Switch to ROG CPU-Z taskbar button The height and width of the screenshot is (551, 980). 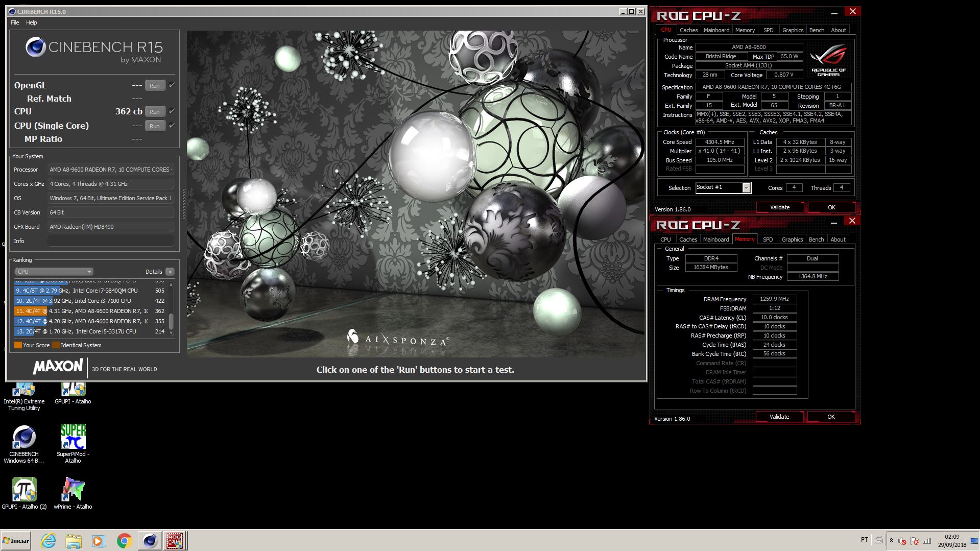pyautogui.click(x=175, y=541)
